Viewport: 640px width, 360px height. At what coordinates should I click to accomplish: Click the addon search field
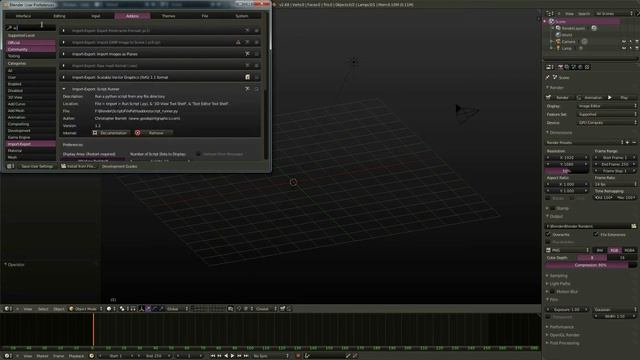(31, 28)
